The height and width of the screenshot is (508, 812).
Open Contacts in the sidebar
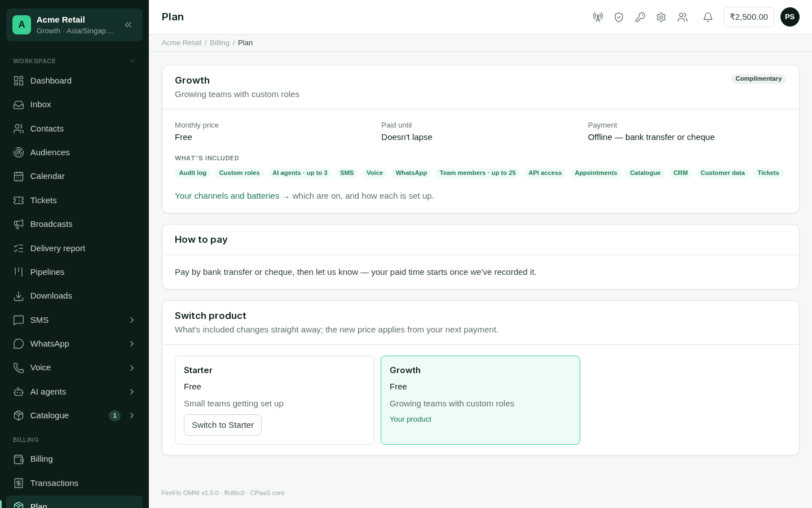pyautogui.click(x=74, y=129)
